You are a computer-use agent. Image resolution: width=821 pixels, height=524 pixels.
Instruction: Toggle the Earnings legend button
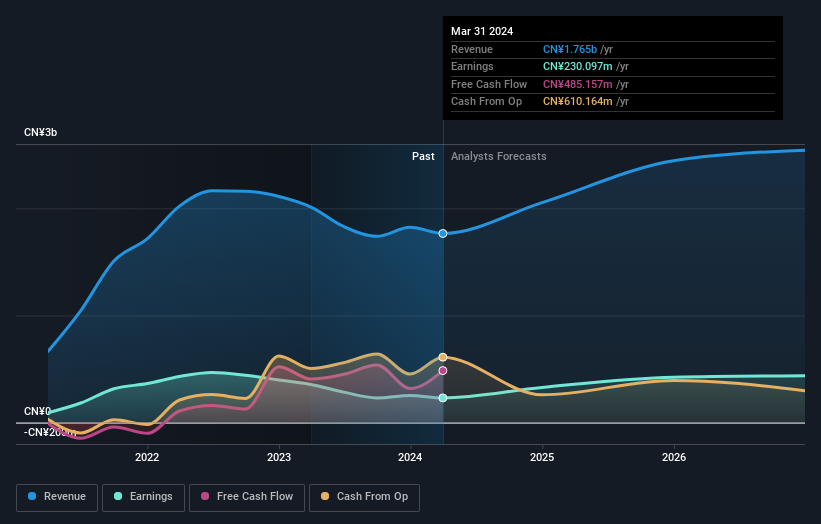pos(143,497)
